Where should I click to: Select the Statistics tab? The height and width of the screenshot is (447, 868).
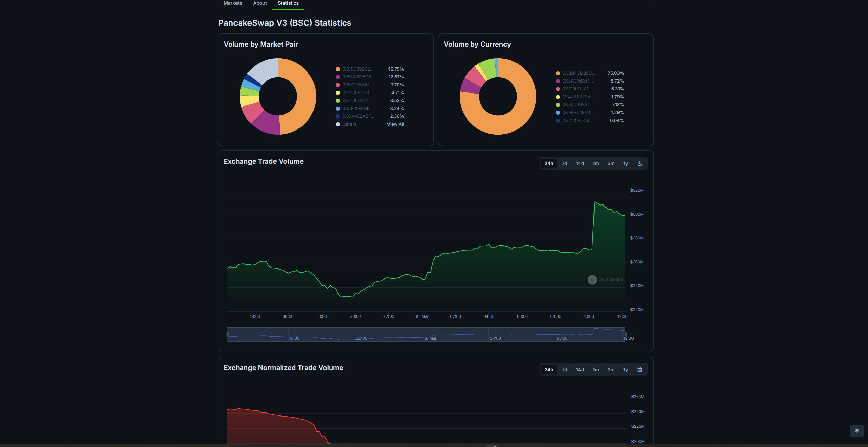(x=288, y=3)
